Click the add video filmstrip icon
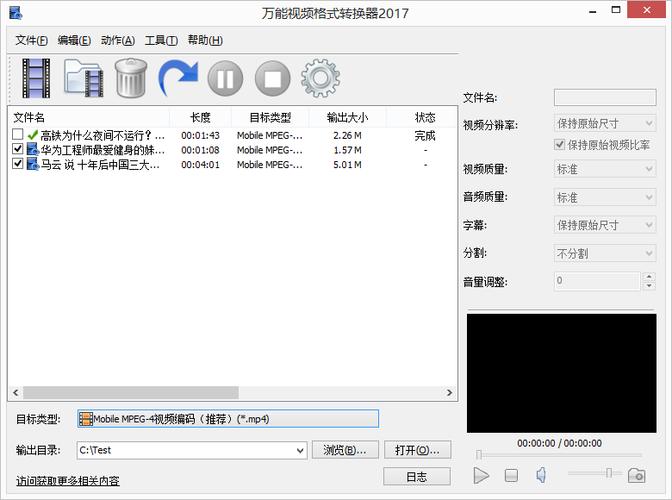672x500 pixels. 36,78
